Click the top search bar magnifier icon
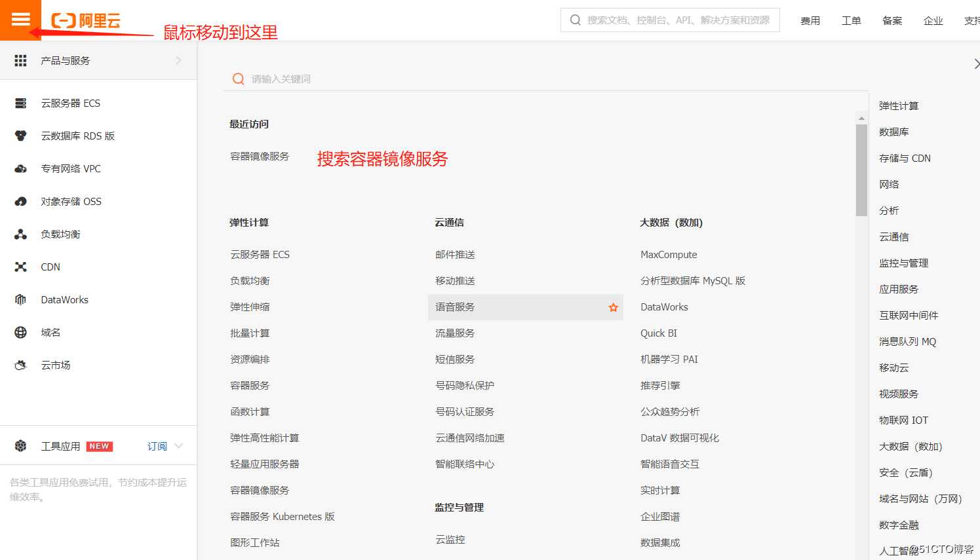 (576, 20)
